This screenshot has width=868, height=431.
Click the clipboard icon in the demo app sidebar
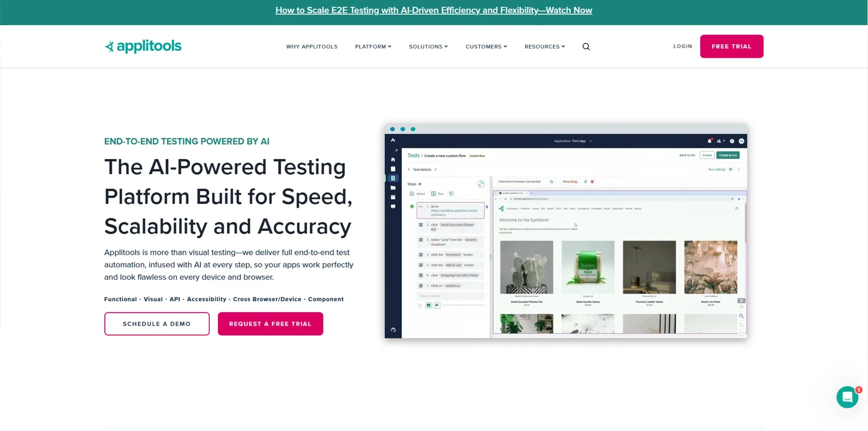[x=393, y=169]
